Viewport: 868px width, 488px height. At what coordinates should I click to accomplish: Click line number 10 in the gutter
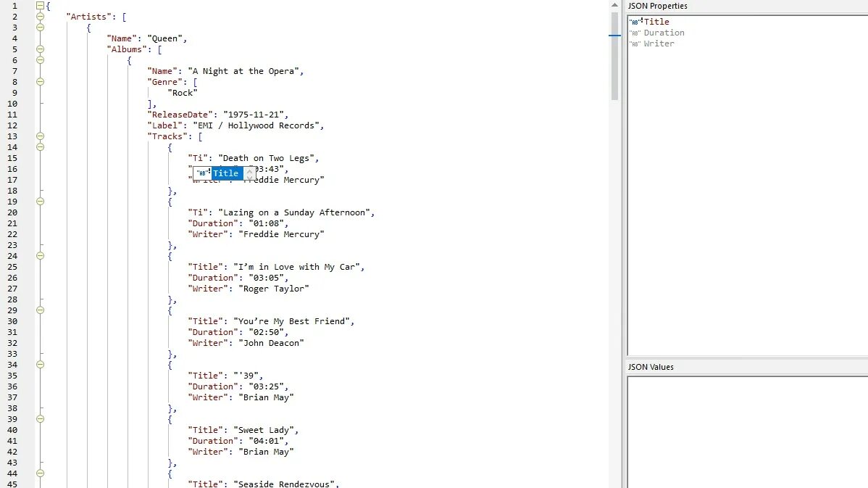tap(12, 104)
